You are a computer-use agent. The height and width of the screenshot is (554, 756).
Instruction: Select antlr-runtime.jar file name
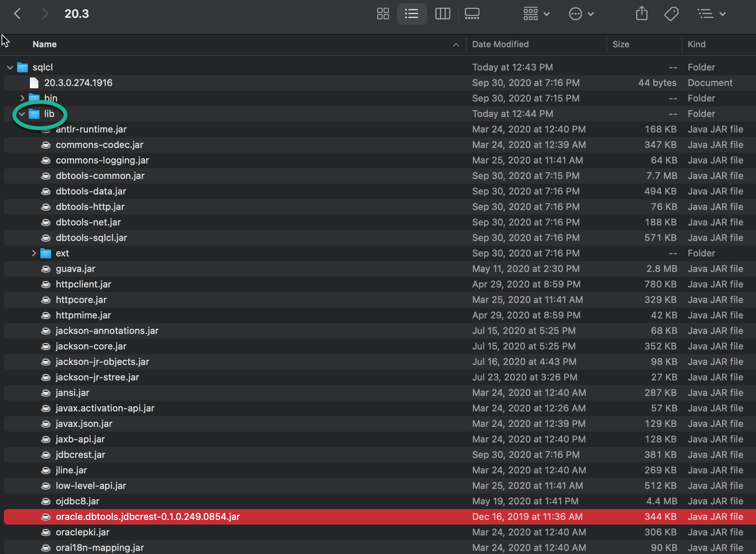(x=91, y=129)
